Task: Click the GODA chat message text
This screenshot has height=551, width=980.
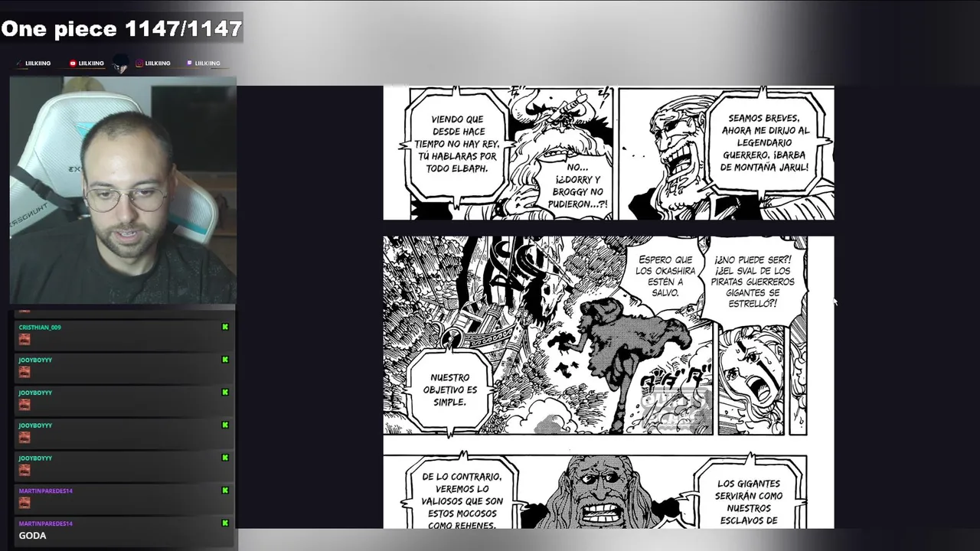Action: click(x=32, y=536)
